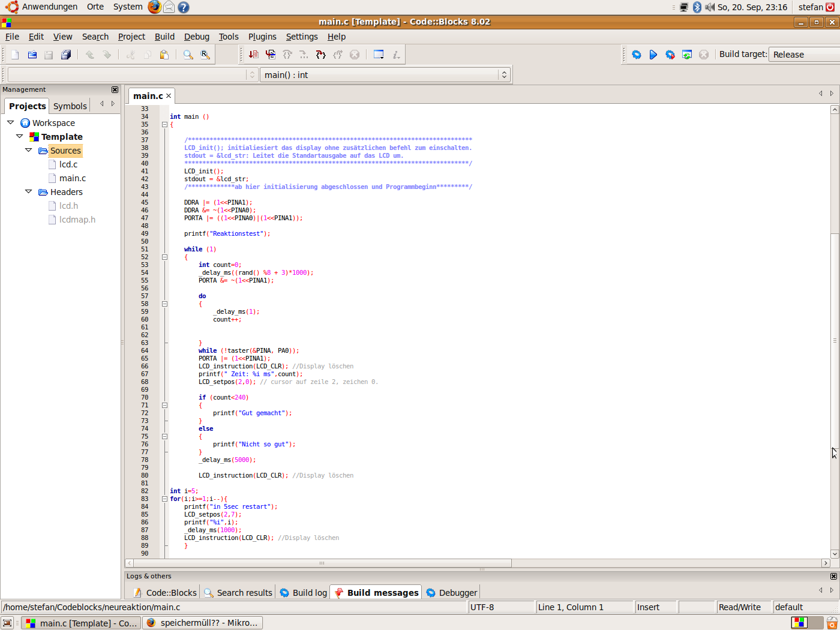Screen dimensions: 840x630
Task: Open the Plugins menu
Action: [x=262, y=37]
